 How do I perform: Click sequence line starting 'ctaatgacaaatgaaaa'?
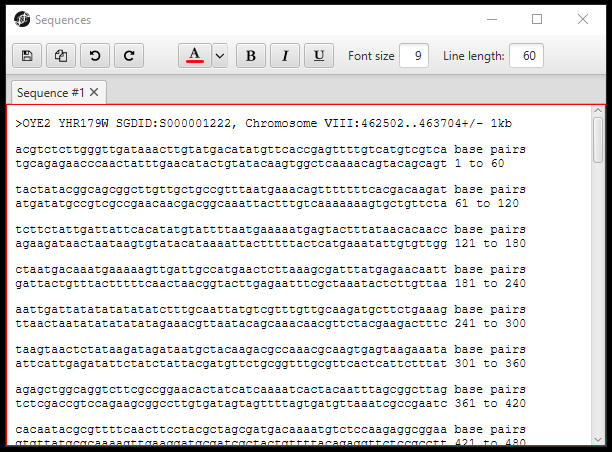(231, 270)
